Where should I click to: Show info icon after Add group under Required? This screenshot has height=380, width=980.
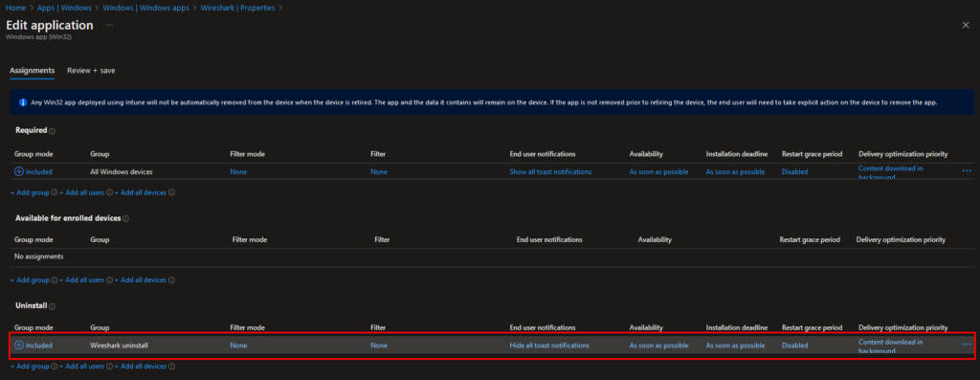[x=54, y=192]
